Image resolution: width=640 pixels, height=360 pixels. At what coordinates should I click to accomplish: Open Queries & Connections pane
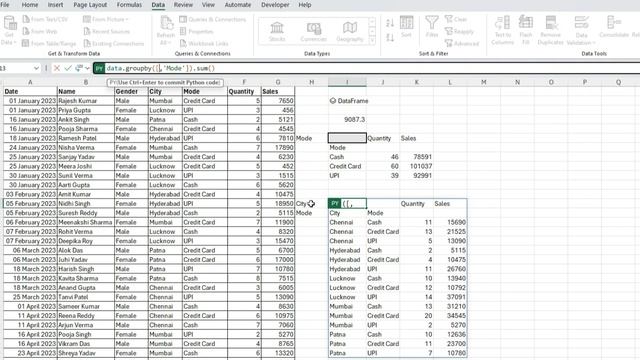coord(213,19)
